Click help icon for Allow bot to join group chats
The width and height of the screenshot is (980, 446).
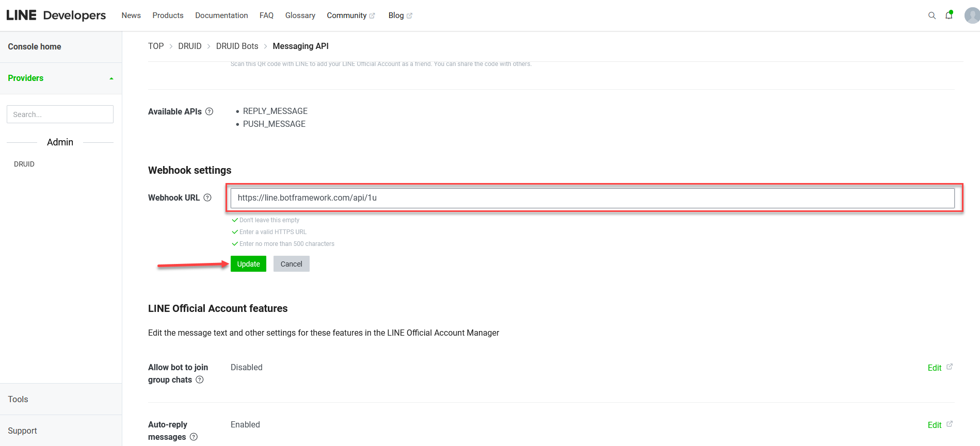pyautogui.click(x=200, y=380)
